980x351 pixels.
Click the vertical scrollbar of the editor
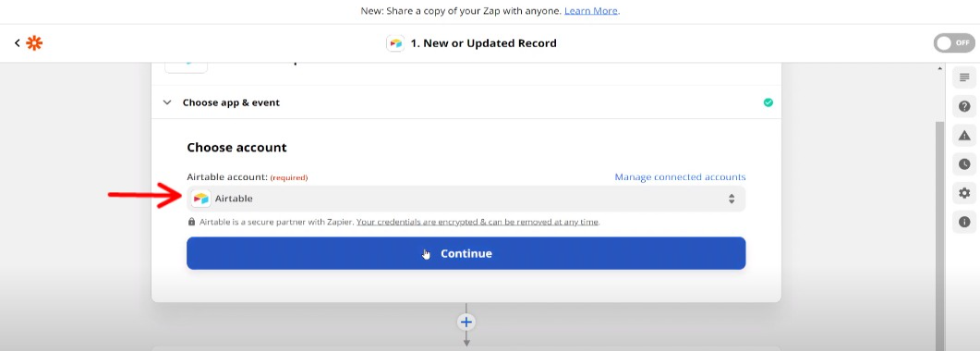[x=939, y=236]
